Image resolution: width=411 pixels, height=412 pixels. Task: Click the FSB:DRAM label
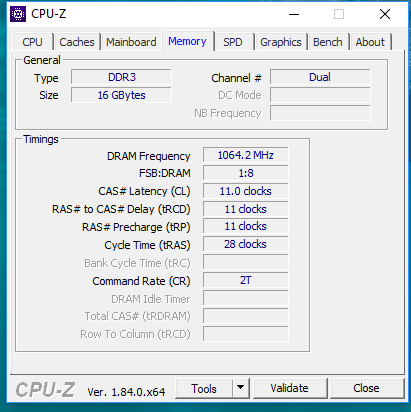(165, 173)
